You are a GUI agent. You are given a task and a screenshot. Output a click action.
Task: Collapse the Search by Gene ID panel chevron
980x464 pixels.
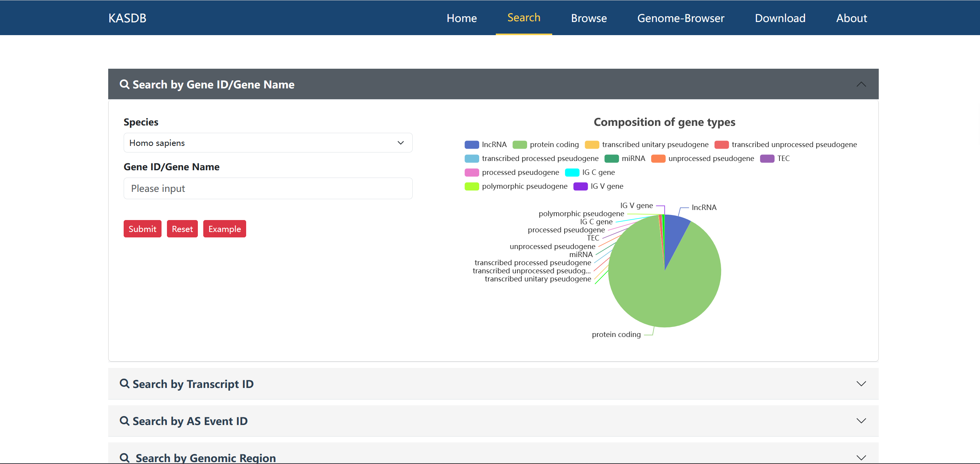point(861,84)
